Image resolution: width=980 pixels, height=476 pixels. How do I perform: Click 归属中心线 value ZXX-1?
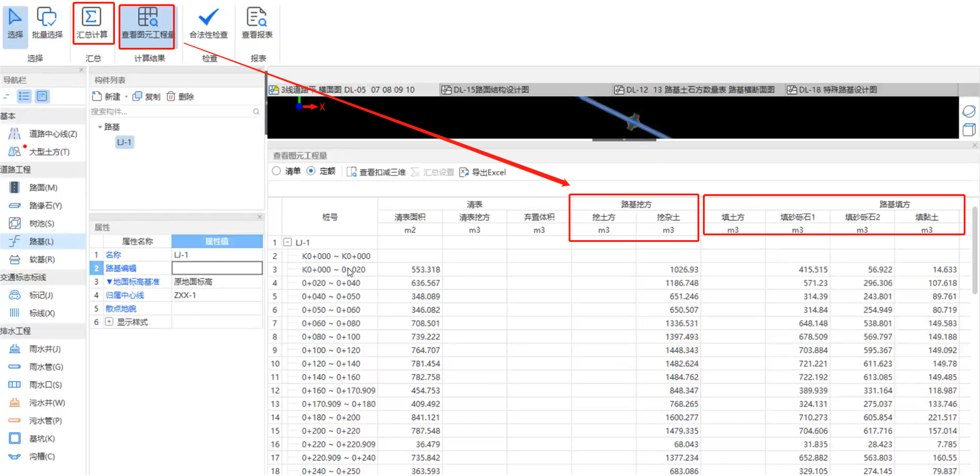(217, 295)
